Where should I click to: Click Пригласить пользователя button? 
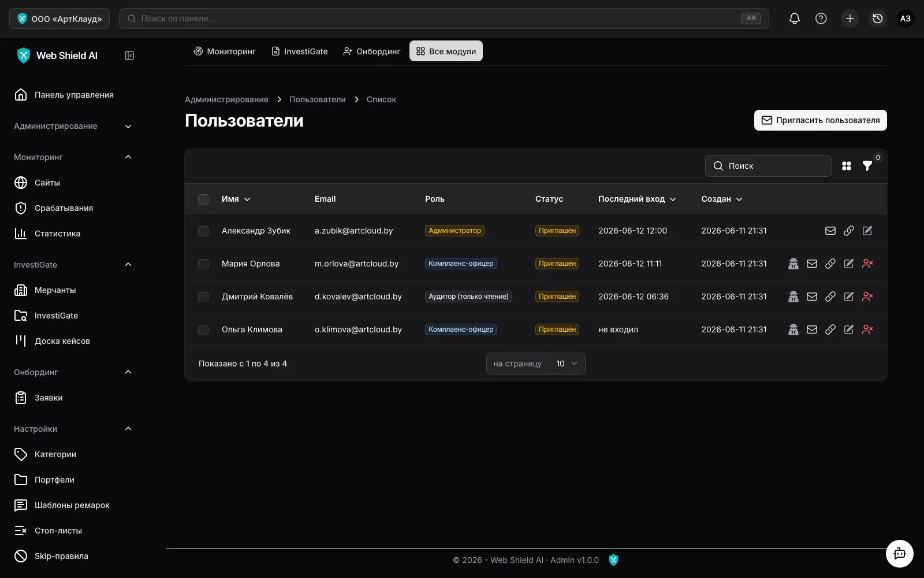tap(821, 120)
